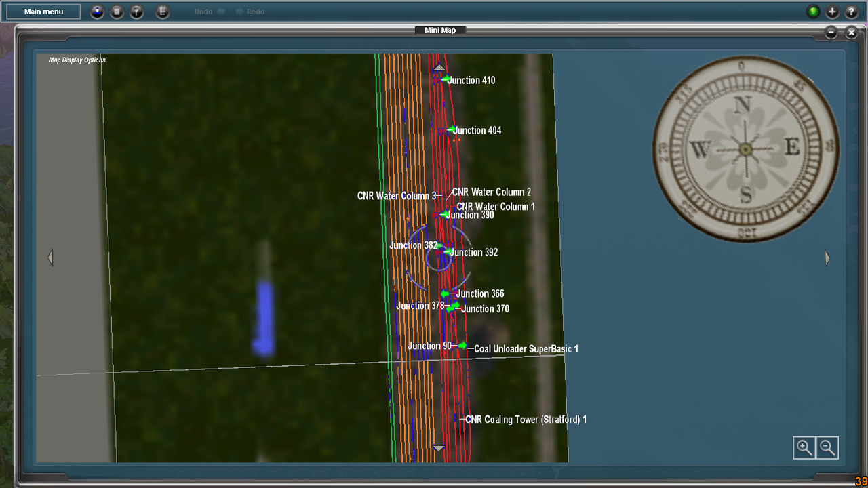868x488 pixels.
Task: Click the page icon in top toolbar
Action: [117, 12]
